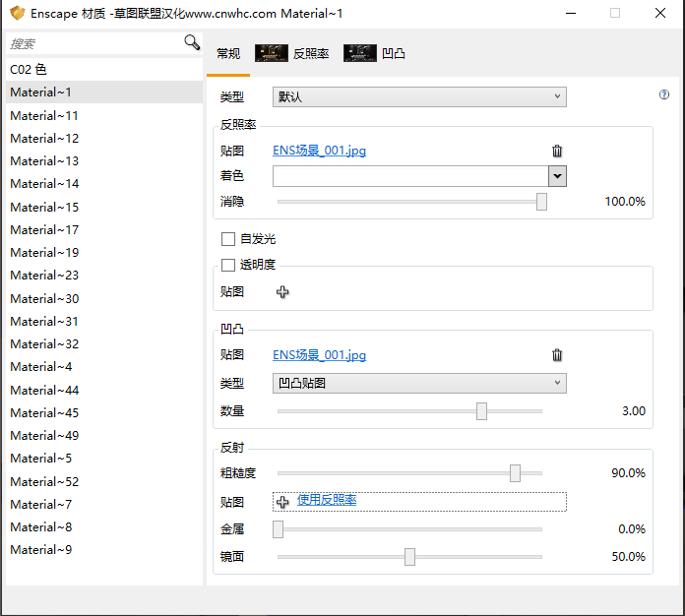Open the 类型 默认 dropdown
Image resolution: width=685 pixels, height=616 pixels.
419,97
